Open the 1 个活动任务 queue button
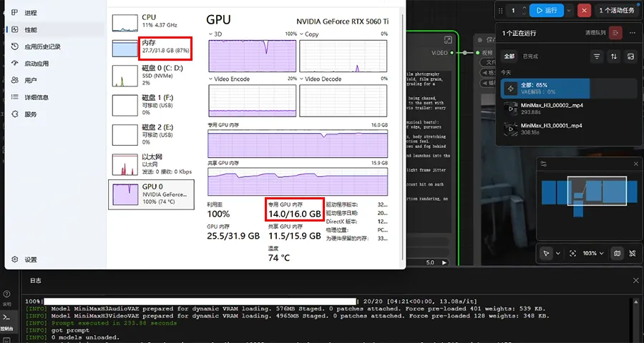The height and width of the screenshot is (343, 644). pos(617,10)
